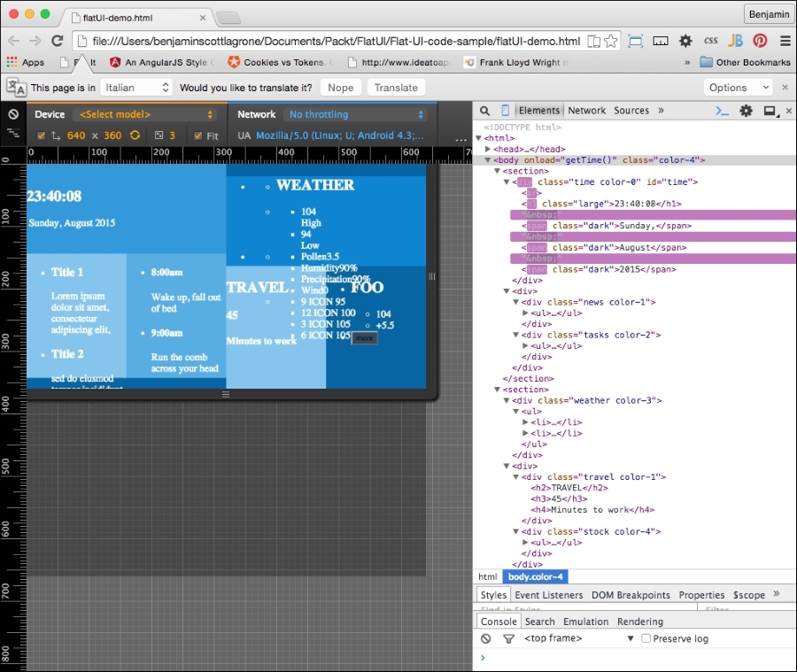Click Nope in translate bar
This screenshot has height=672, width=797.
340,88
